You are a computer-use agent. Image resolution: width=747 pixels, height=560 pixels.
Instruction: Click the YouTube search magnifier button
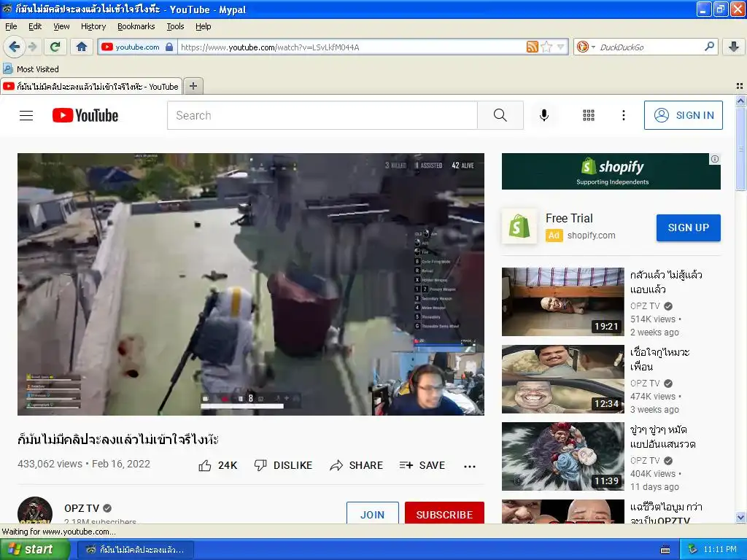click(x=500, y=115)
